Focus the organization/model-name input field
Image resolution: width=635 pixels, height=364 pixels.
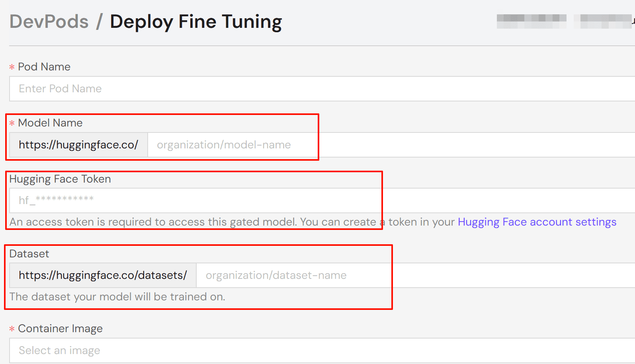pyautogui.click(x=358, y=145)
